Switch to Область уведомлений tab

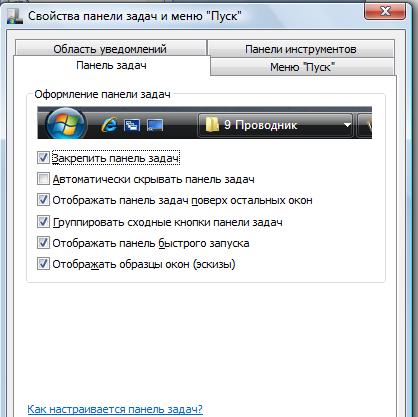coord(110,48)
